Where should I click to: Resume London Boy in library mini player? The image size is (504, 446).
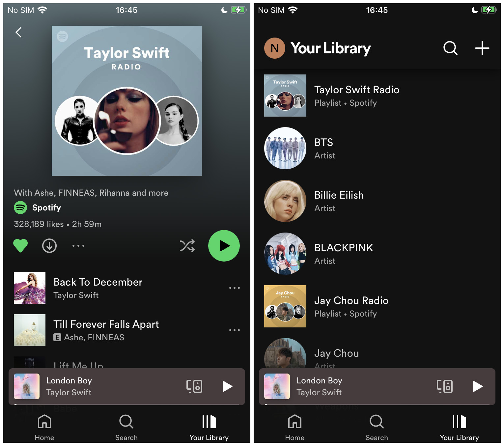pos(477,386)
